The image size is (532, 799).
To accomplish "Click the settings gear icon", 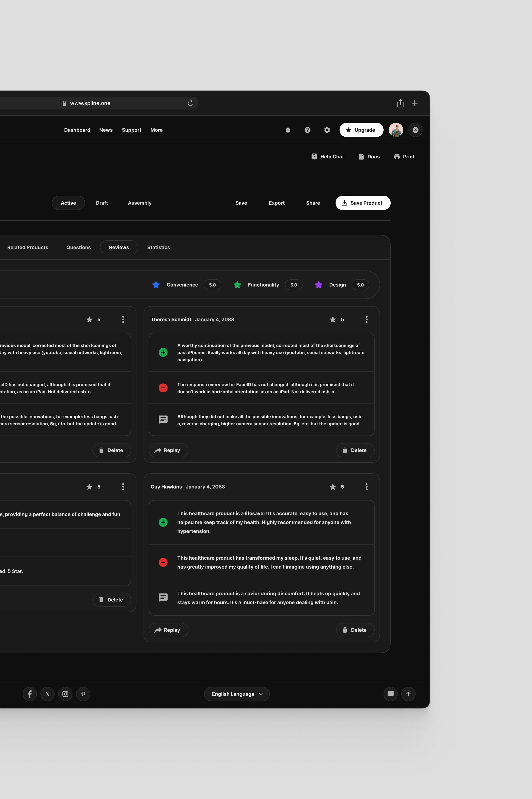I will point(327,130).
